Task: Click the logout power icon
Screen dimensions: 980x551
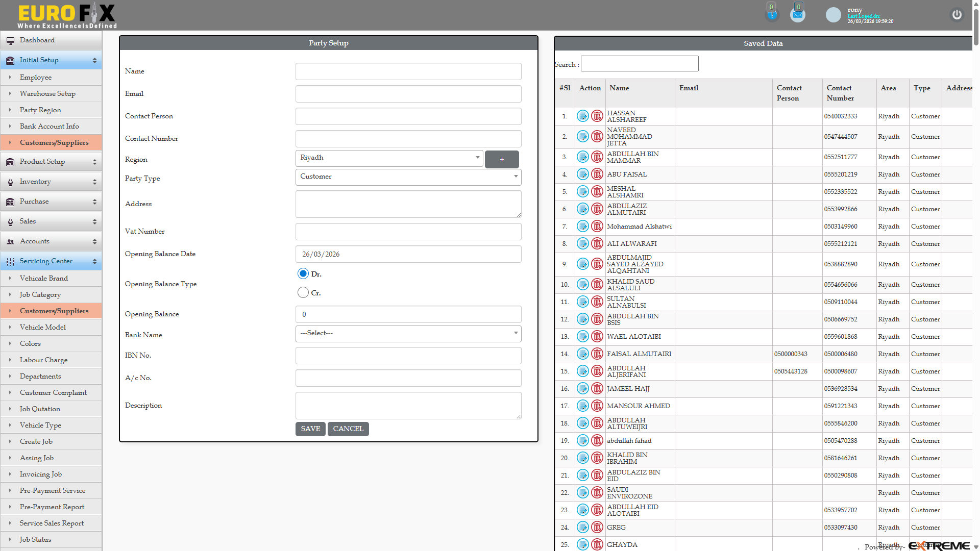Action: pos(957,15)
